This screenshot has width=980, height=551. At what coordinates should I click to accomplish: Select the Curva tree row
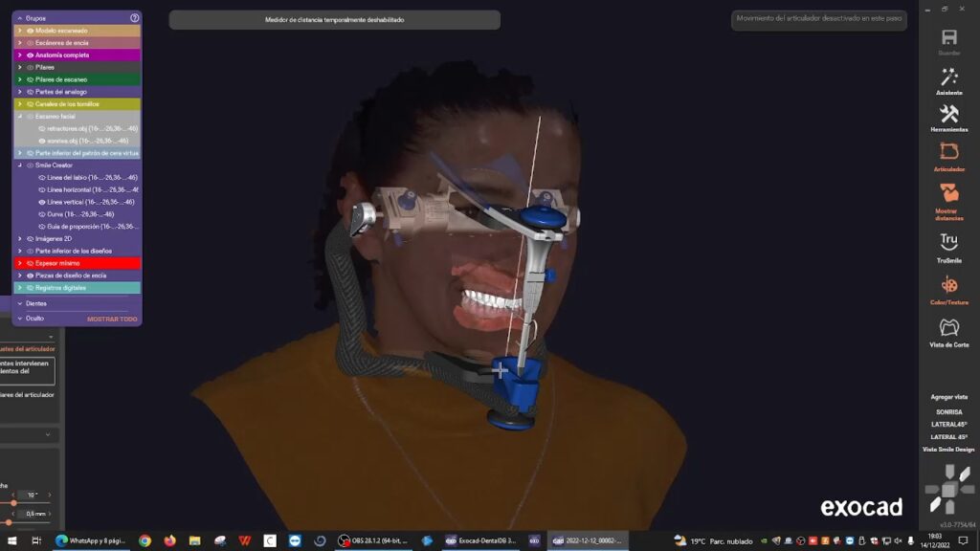(x=77, y=214)
